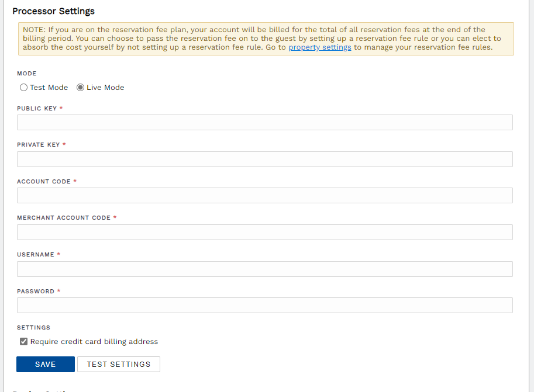
Task: Open the property settings link
Action: pyautogui.click(x=319, y=47)
